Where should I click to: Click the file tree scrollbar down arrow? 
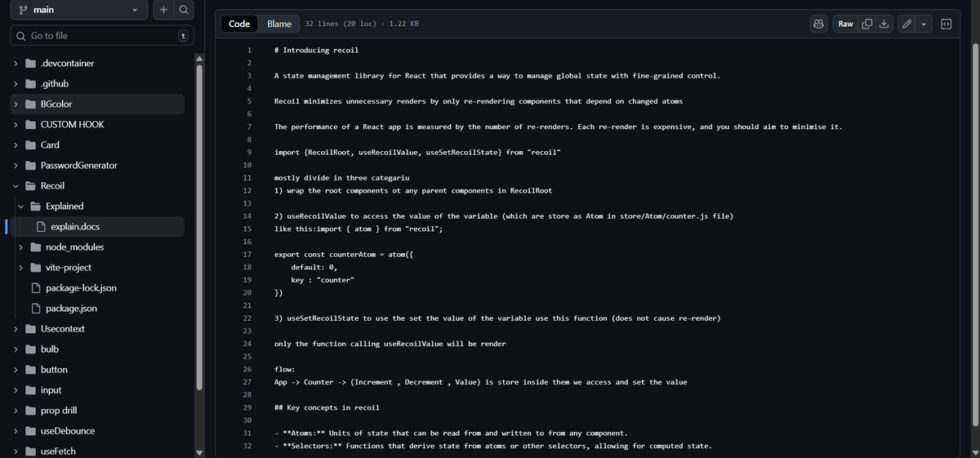198,452
